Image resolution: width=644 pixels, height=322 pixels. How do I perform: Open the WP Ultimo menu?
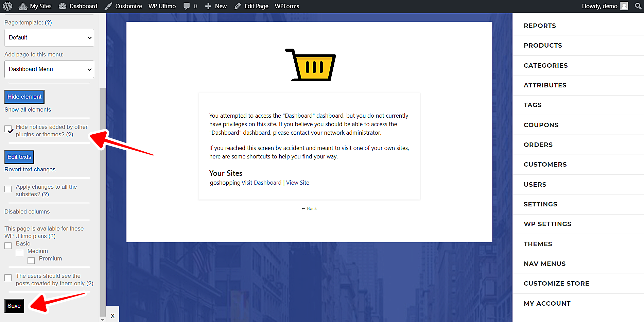coord(162,6)
